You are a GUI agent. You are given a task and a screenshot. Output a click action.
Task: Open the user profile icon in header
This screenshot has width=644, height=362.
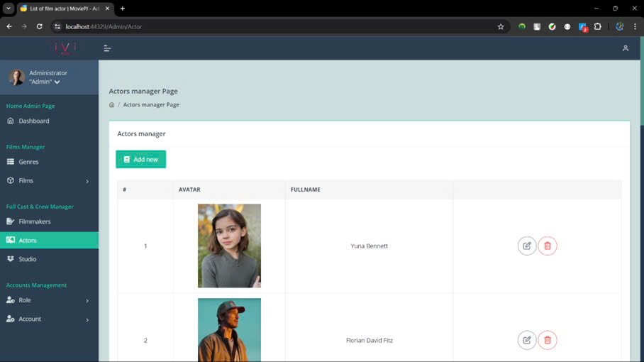625,48
